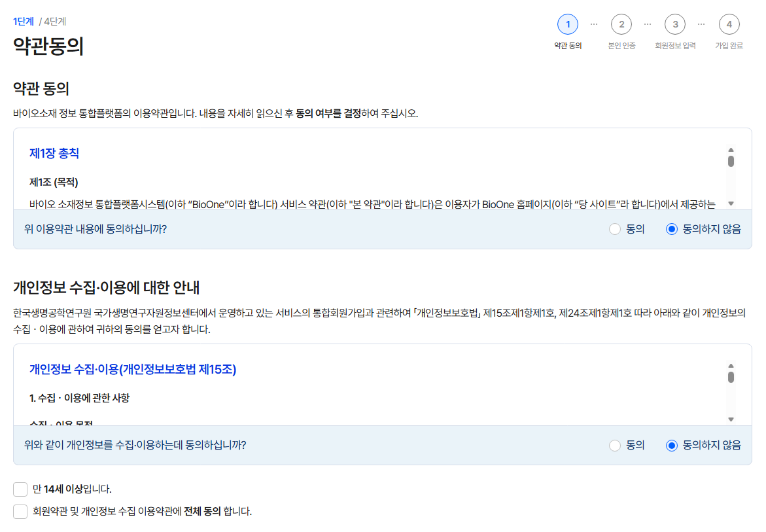
Task: Click the 1단계 breadcrumb label
Action: (24, 22)
